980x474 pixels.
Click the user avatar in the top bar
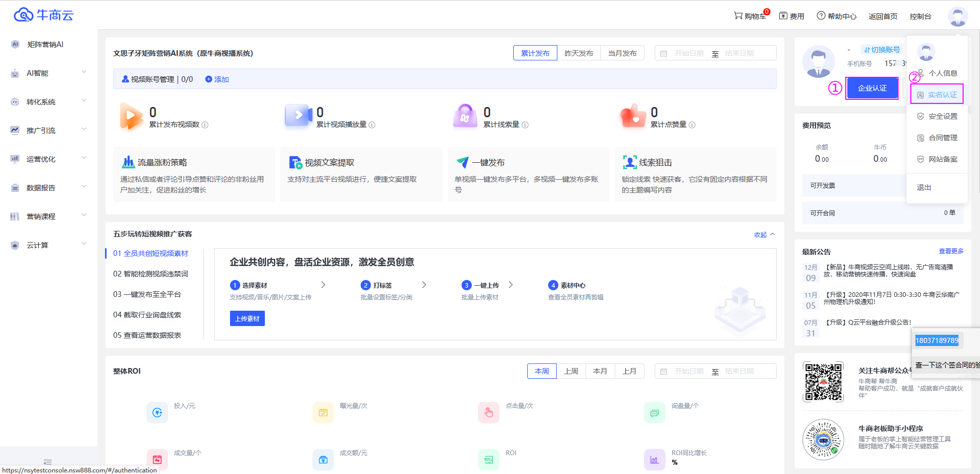coord(957,16)
